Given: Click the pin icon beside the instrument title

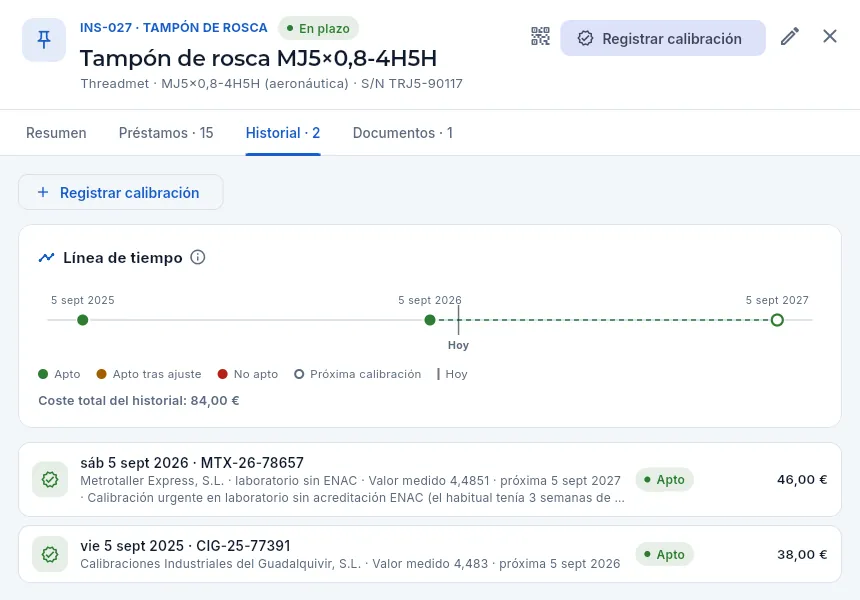Looking at the screenshot, I should pyautogui.click(x=44, y=39).
